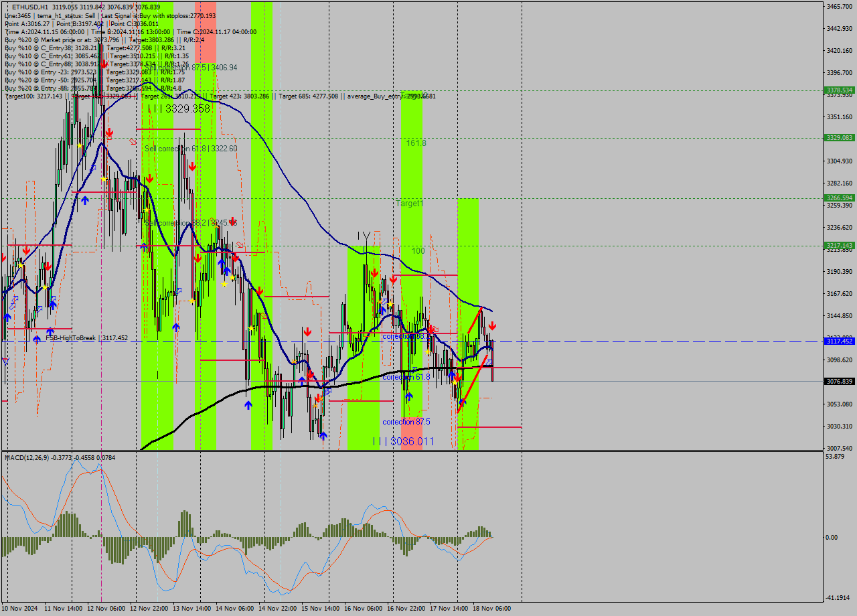The width and height of the screenshot is (857, 616).
Task: Select the 'Buy %20 @ Entry -50' line
Action: (x=94, y=80)
